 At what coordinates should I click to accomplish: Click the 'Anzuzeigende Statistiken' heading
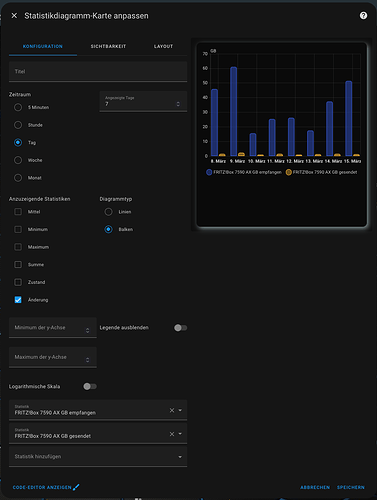pos(39,199)
